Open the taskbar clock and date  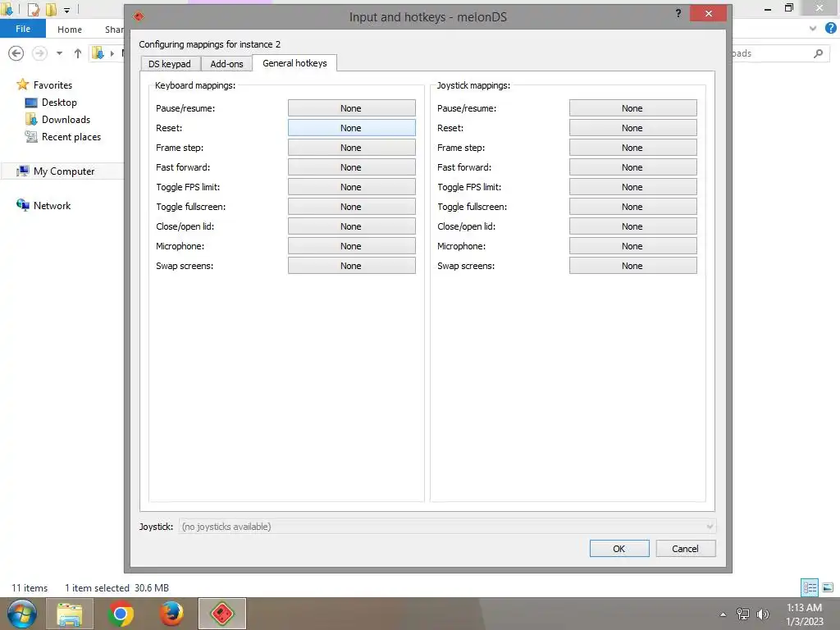click(x=804, y=614)
